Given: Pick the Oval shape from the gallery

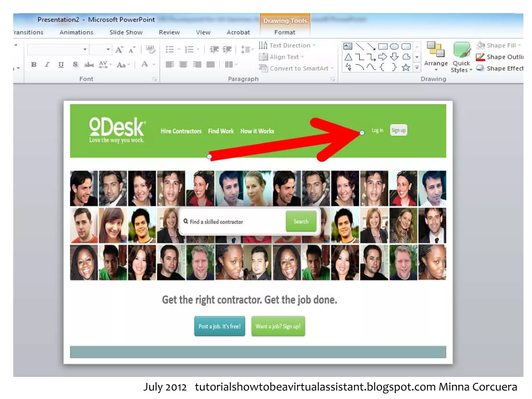Looking at the screenshot, I should (x=394, y=46).
